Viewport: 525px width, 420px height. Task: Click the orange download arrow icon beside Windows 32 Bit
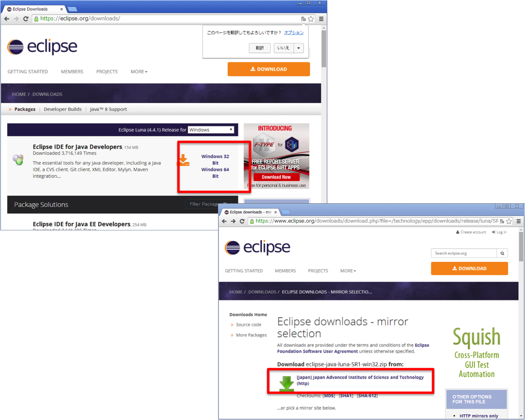coord(183,160)
